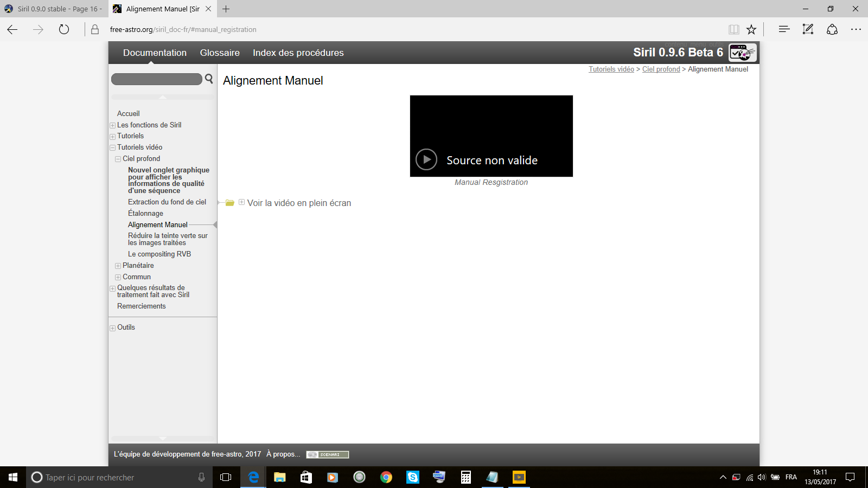Screen dimensions: 868x488
Task: Add page to favorites with star icon
Action: (751, 29)
